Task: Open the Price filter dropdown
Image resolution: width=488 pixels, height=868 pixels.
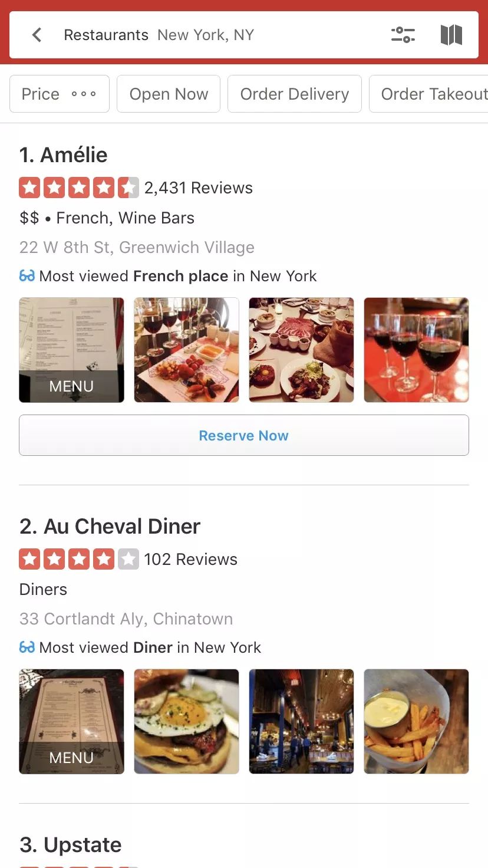Action: pos(60,94)
